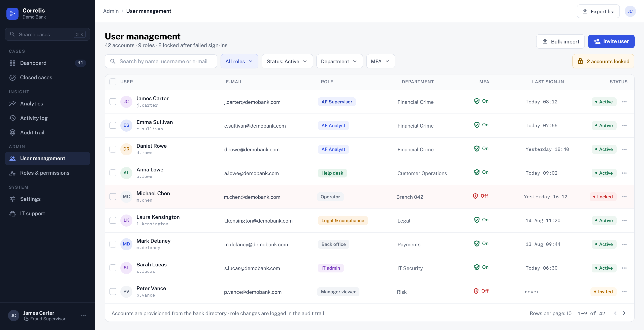Screen dimensions: 644x330
Task: Check the box for James Carter
Action: pos(113,102)
